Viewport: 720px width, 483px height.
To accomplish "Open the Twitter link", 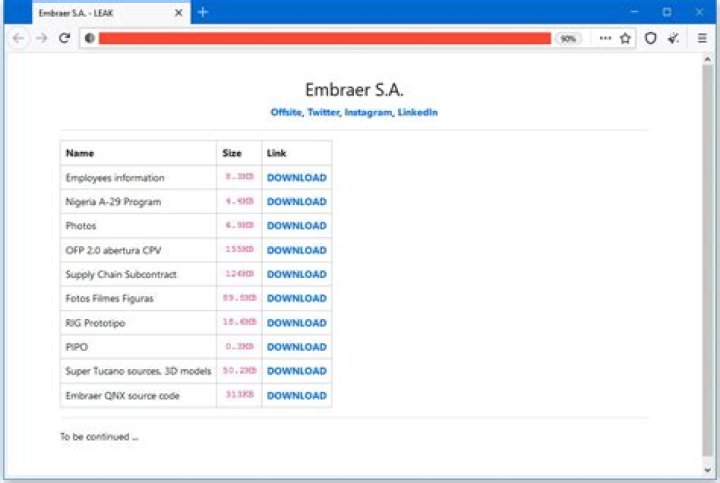I will [x=323, y=113].
